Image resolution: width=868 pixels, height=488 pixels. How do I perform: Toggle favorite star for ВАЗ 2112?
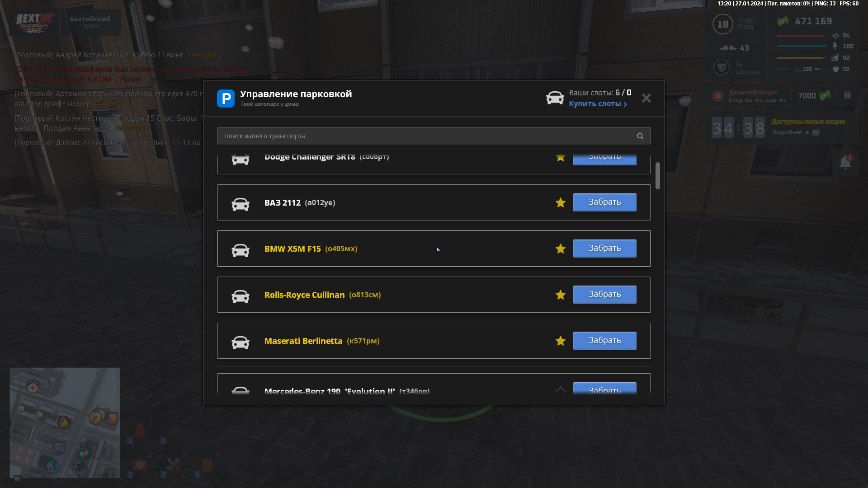(561, 202)
